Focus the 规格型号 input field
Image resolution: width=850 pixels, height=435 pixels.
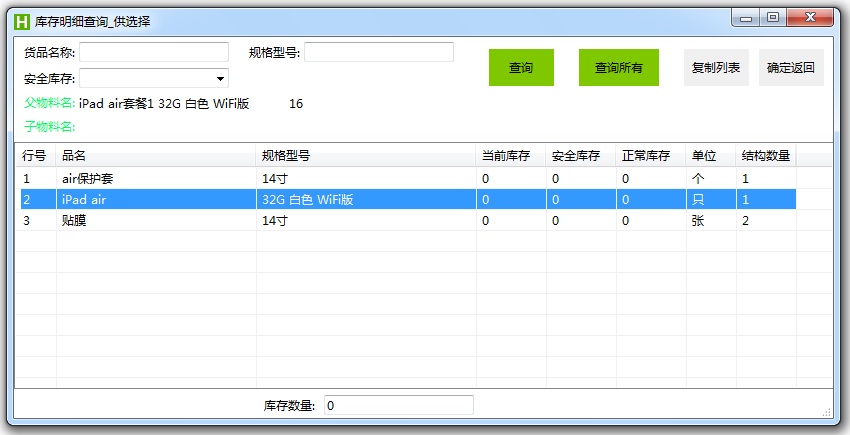tap(378, 52)
